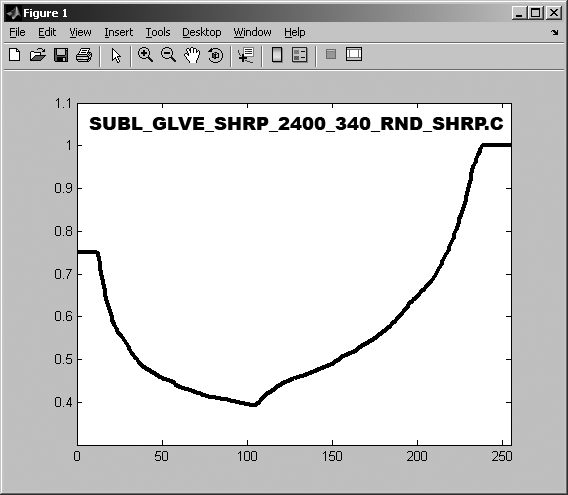Click x-axis tick label 250
This screenshot has height=495, width=568.
[x=502, y=456]
